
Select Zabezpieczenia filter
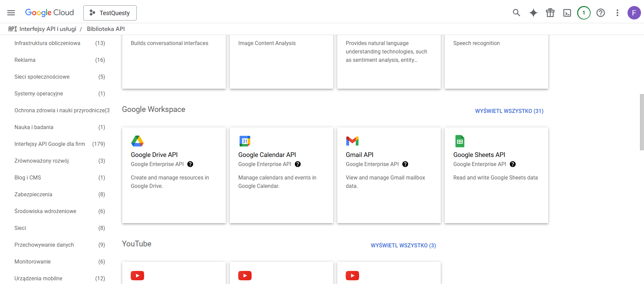coord(60,194)
